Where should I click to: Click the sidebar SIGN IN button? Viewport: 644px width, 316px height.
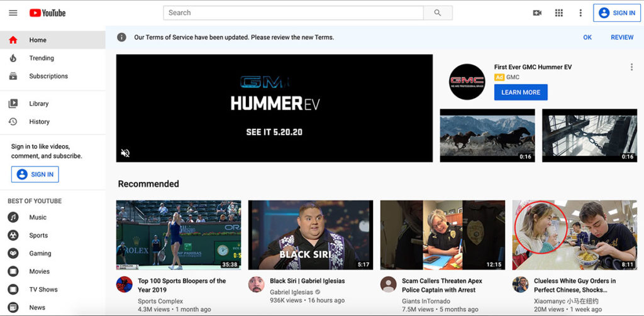pos(35,175)
